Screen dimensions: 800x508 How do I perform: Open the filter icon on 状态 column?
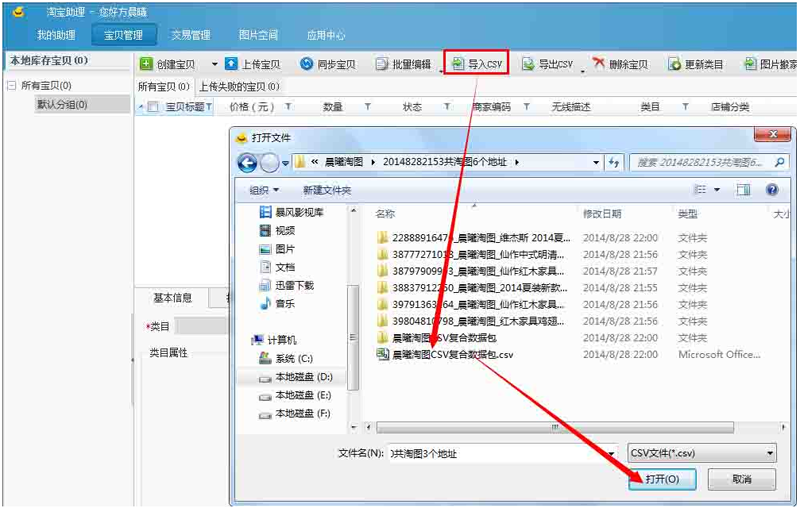(447, 107)
